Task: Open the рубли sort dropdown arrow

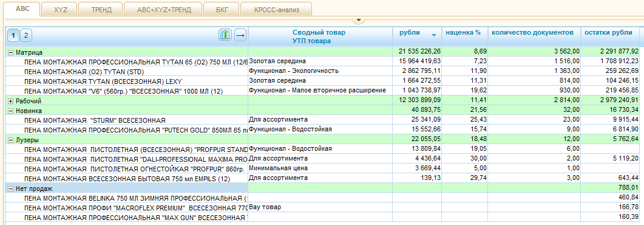Action: pos(434,35)
